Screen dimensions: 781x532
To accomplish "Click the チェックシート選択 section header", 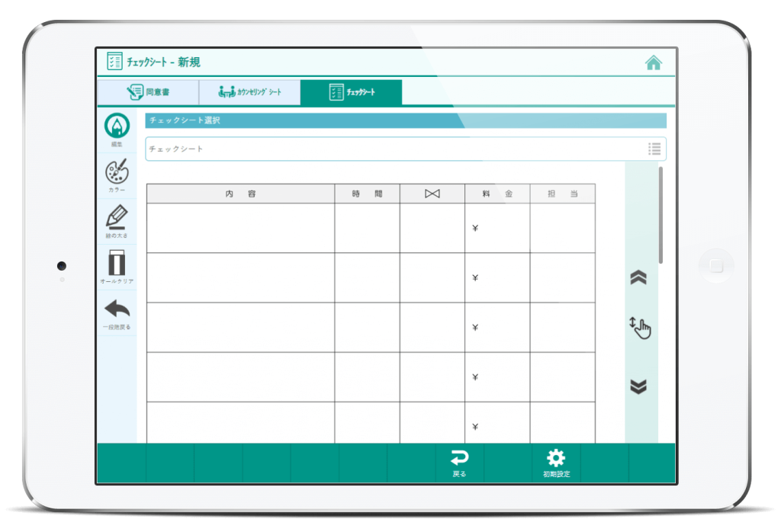I will 406,120.
